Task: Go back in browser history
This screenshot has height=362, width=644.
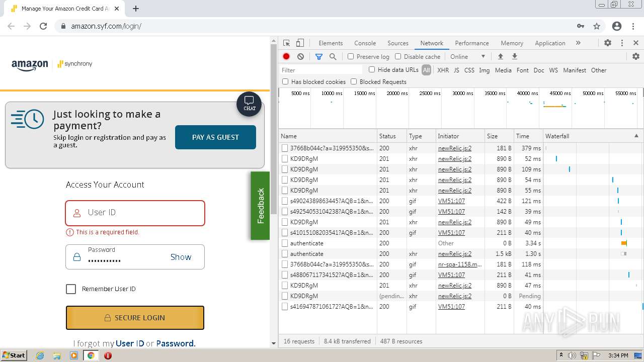Action: (x=11, y=26)
